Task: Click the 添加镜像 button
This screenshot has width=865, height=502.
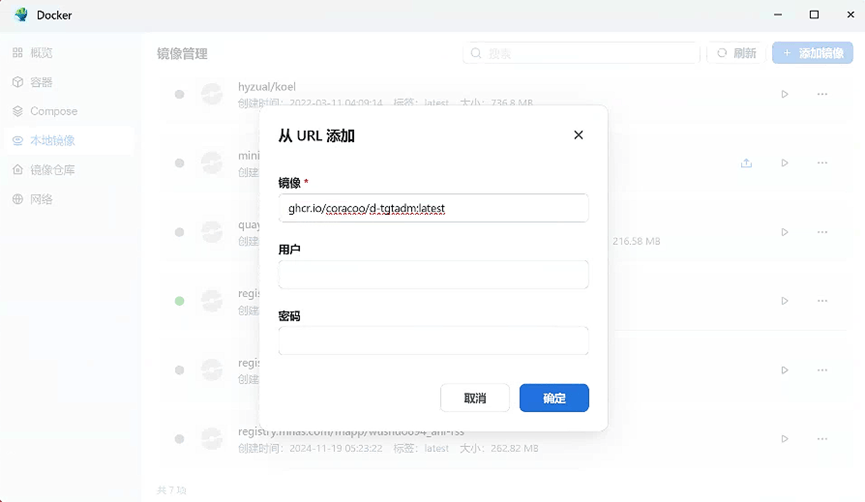Action: point(813,53)
